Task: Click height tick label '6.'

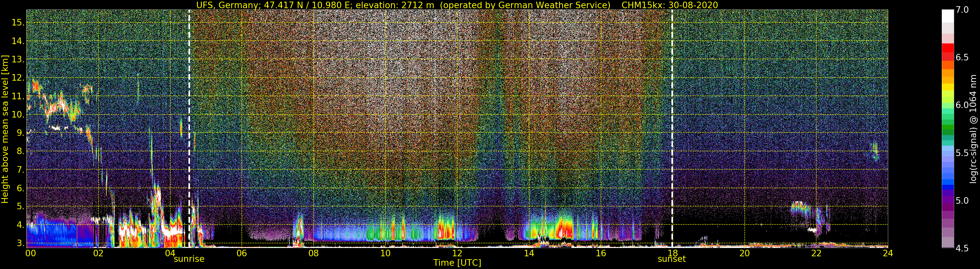Action: click(x=21, y=188)
